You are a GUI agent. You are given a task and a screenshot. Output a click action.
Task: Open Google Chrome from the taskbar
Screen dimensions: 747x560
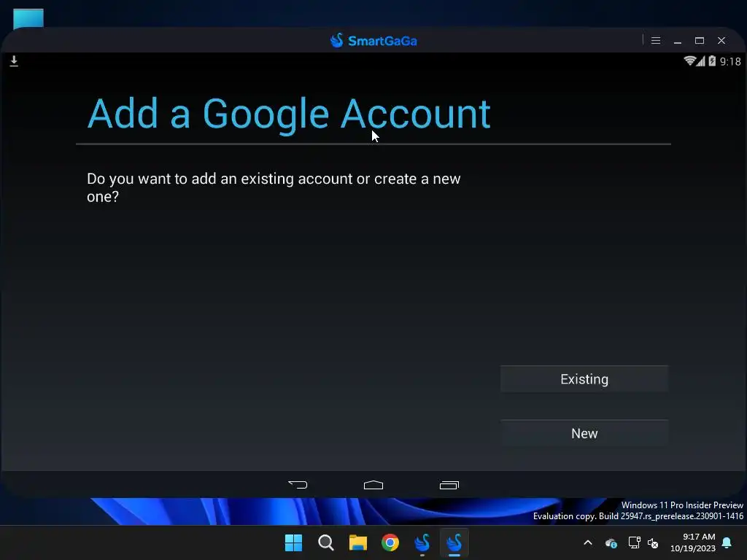[390, 542]
